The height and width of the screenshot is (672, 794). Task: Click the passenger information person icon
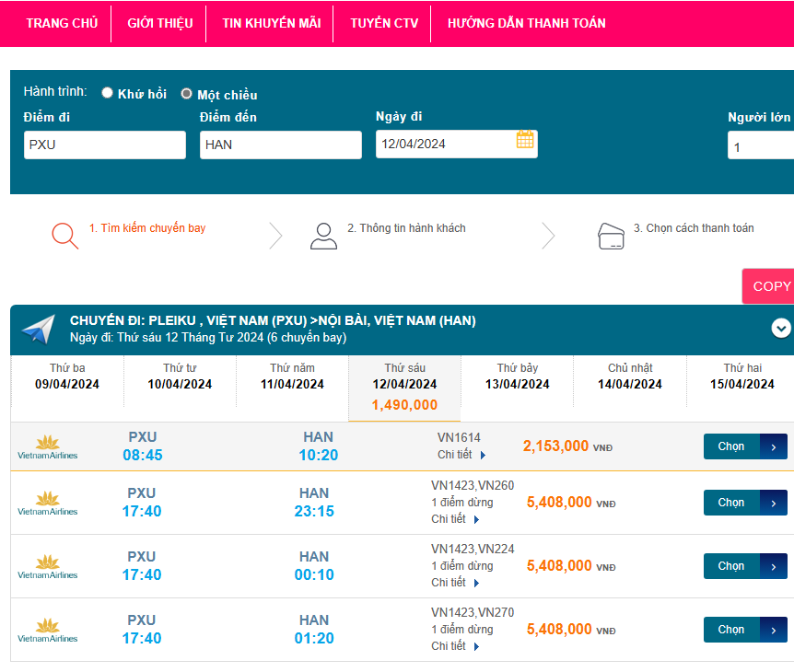click(323, 236)
